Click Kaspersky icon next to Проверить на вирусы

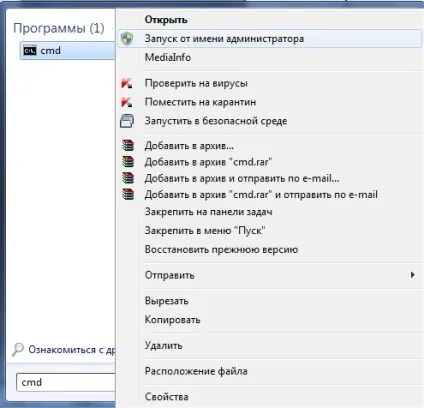point(127,83)
